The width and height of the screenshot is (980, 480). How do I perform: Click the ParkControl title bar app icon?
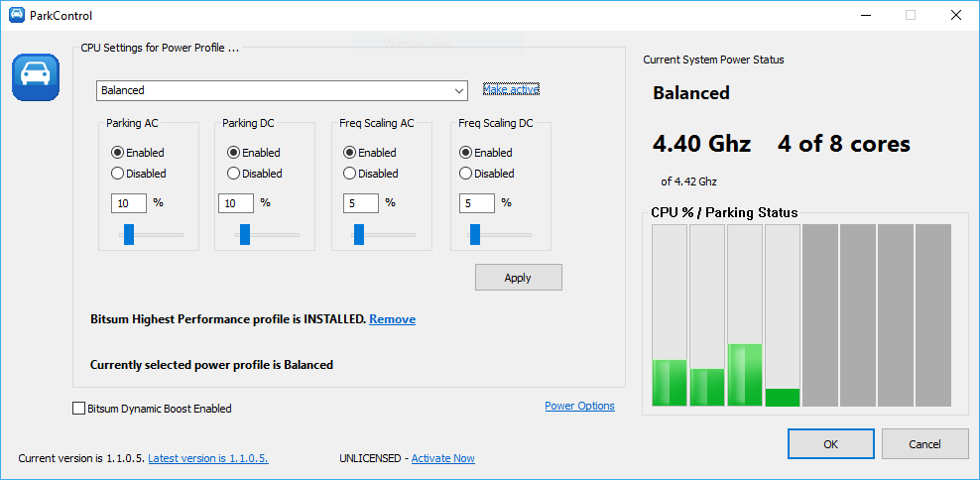pos(17,15)
